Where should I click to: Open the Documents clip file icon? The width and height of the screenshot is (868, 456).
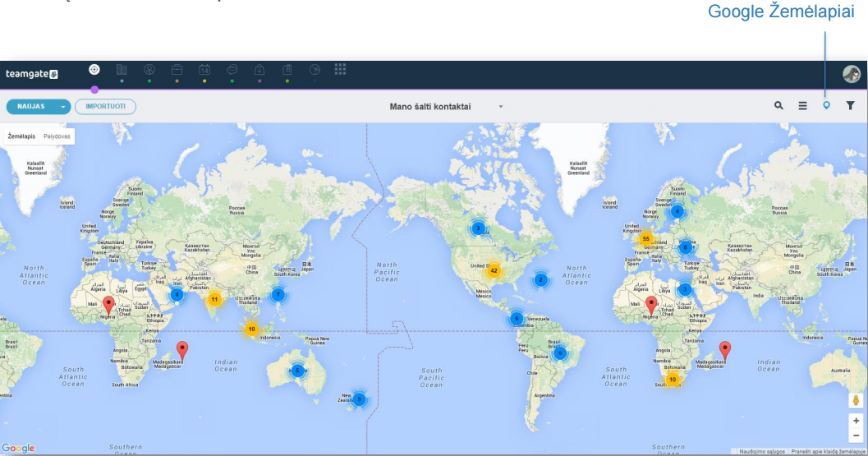[287, 70]
